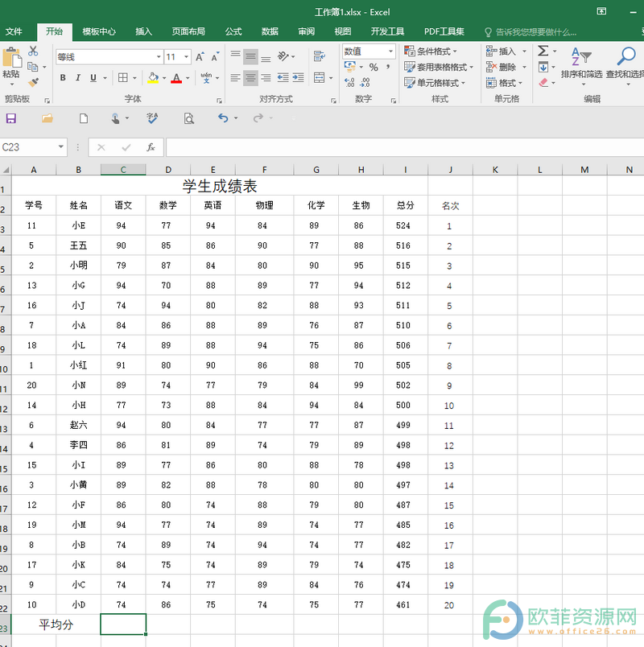Viewport: 644px width, 647px height.
Task: Click the Format Painter brush icon
Action: [34, 82]
